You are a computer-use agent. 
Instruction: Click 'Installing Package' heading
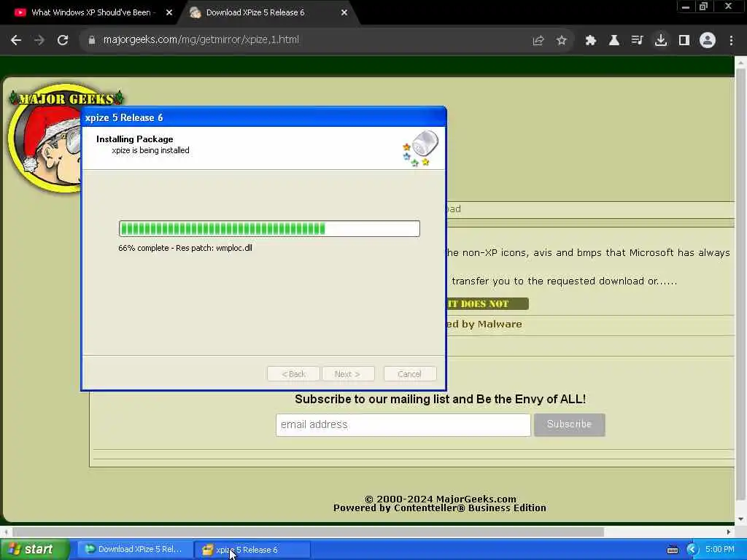point(135,139)
